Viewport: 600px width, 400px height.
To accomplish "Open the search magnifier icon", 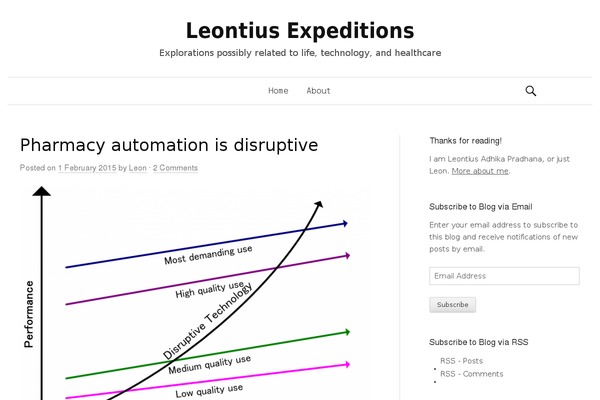I will (530, 91).
